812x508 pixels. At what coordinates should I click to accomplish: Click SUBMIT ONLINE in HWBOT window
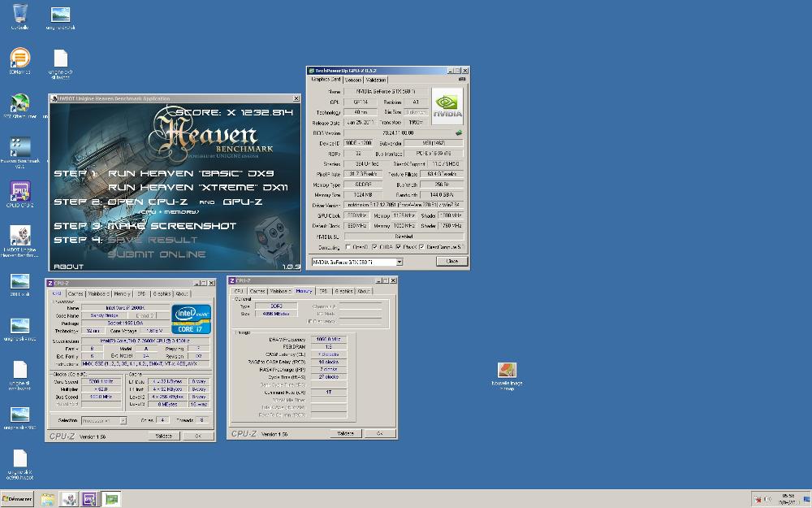pos(157,254)
